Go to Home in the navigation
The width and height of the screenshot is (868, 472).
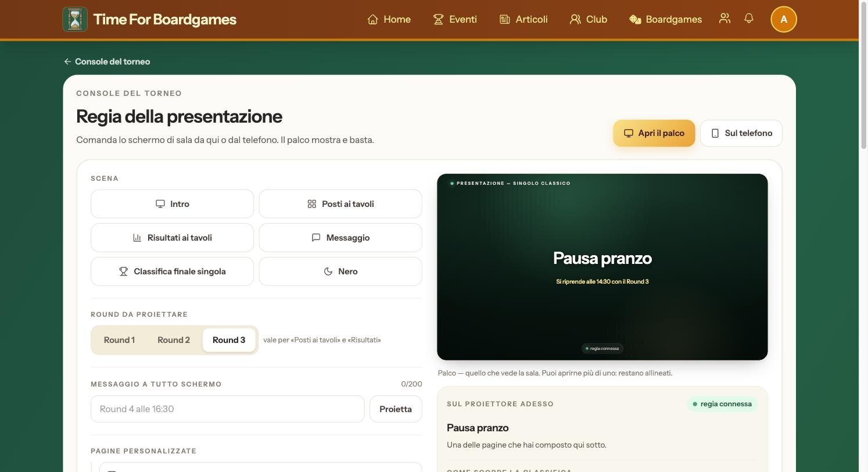click(x=389, y=19)
